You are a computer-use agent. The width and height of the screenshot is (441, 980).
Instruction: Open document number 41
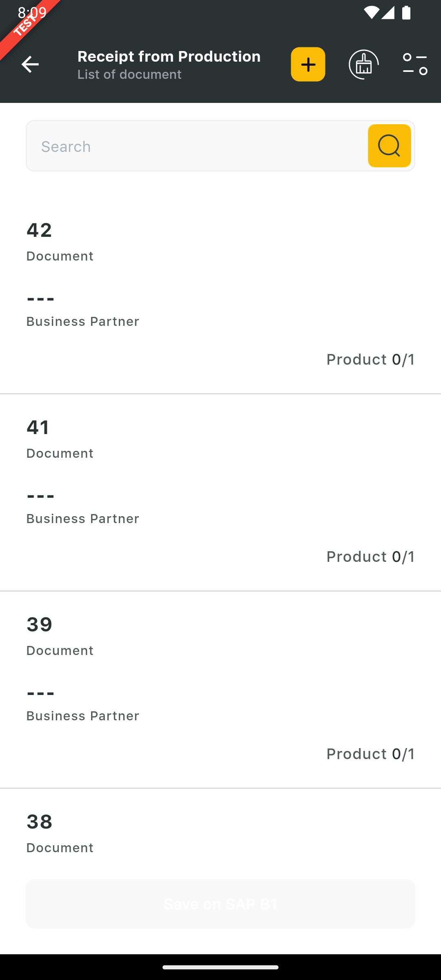click(38, 428)
